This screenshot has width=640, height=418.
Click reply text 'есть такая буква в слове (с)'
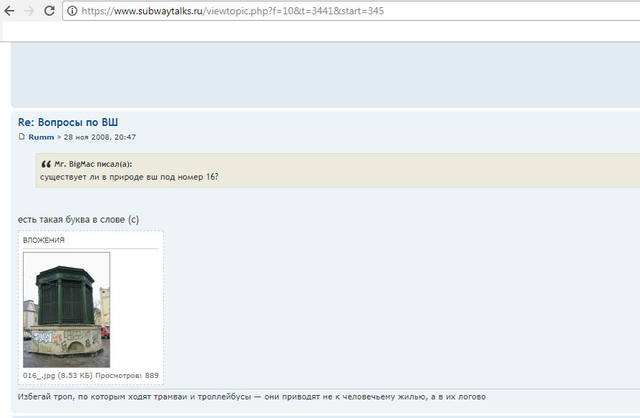(78, 220)
